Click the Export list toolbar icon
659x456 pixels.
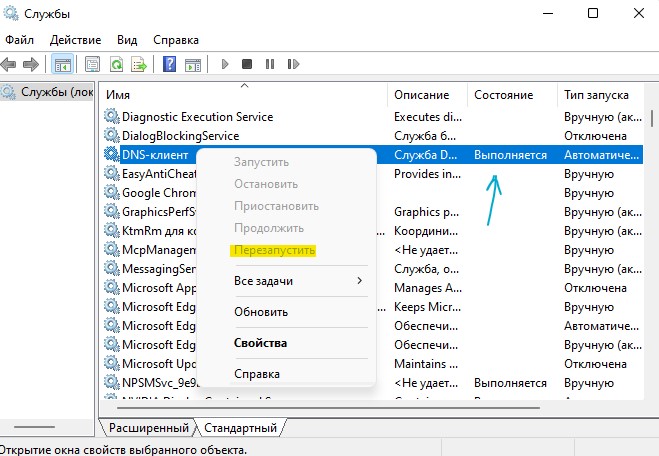(x=139, y=64)
